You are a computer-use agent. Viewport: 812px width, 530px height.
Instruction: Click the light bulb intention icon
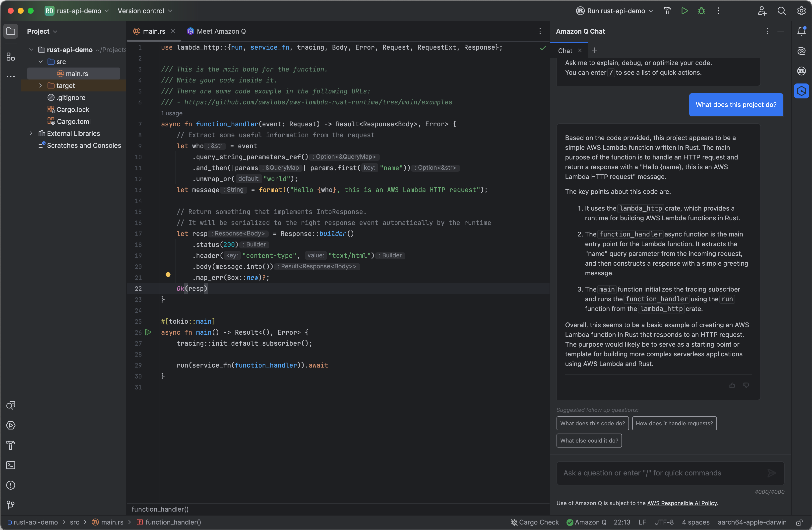pos(168,276)
